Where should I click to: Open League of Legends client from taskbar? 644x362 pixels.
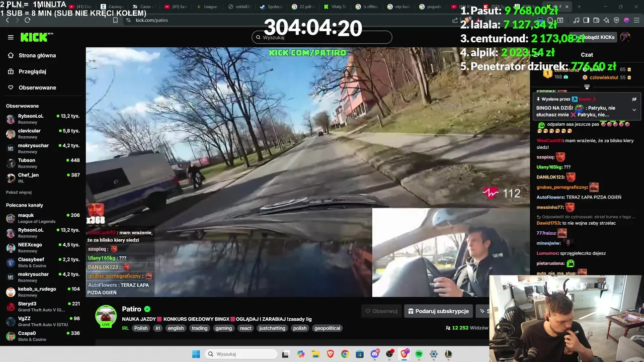[448, 354]
